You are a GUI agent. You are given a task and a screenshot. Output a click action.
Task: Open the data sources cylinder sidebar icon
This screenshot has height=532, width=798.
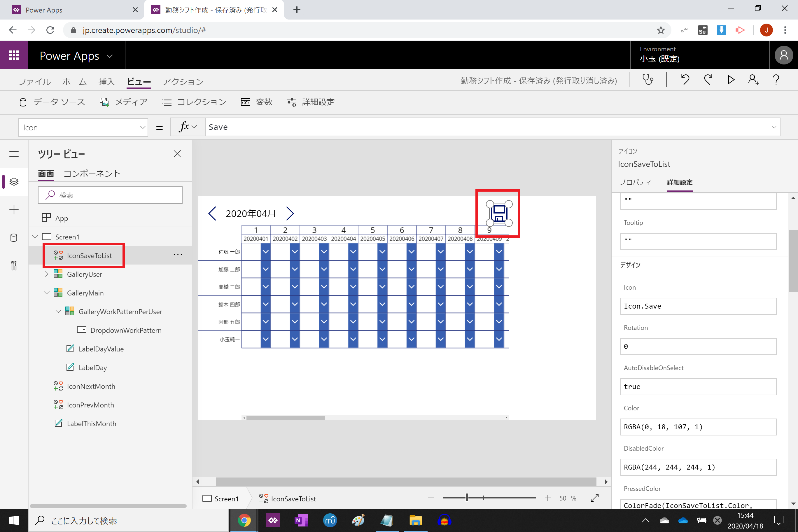point(14,237)
